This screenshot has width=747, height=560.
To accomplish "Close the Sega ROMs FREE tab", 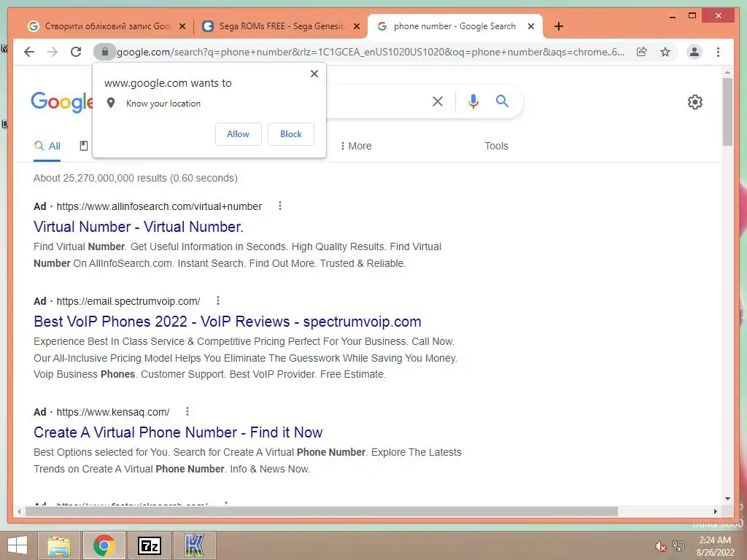I will click(356, 26).
